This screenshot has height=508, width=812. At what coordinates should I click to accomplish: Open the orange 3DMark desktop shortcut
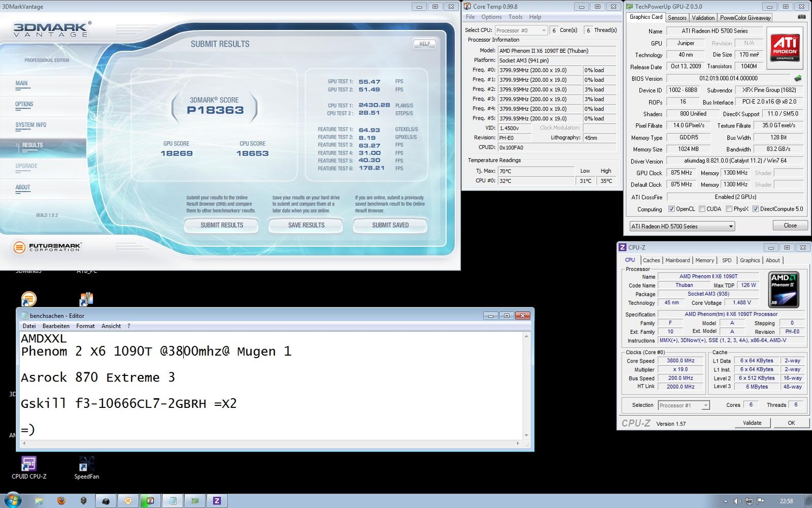29,299
